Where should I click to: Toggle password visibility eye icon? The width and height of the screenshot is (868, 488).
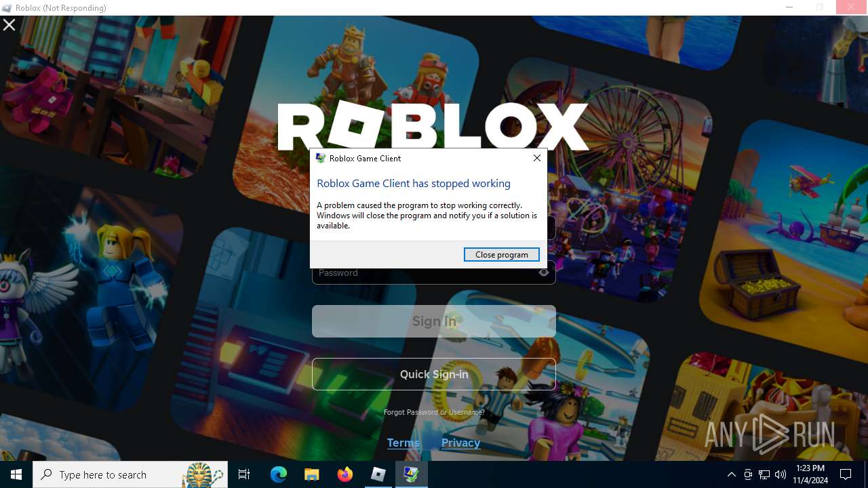tap(544, 272)
